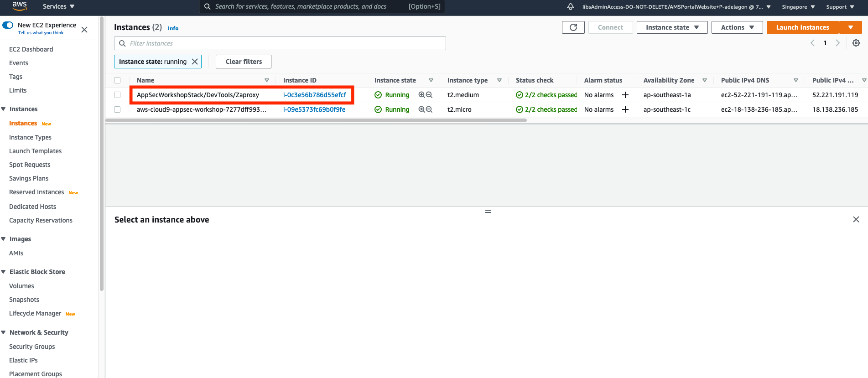Click the search magnifier in filter box

[122, 43]
